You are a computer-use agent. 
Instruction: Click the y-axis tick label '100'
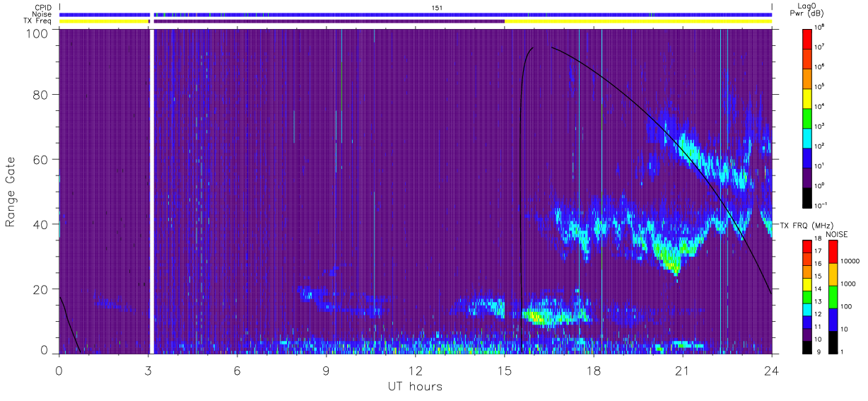pyautogui.click(x=37, y=33)
